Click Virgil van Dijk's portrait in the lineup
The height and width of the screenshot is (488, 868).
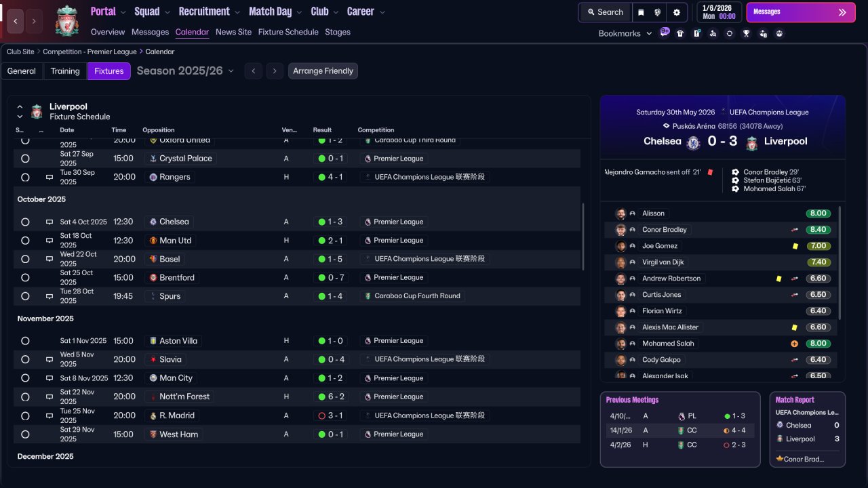pyautogui.click(x=620, y=262)
